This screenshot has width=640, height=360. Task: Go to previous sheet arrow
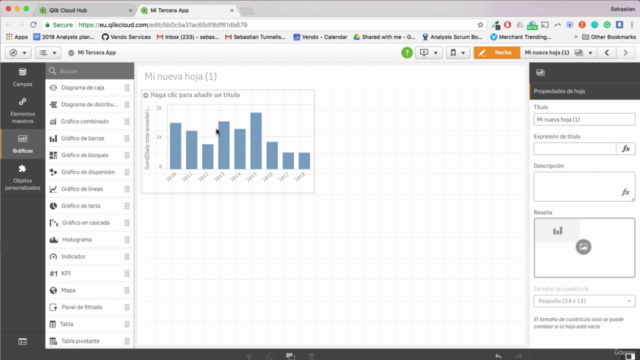[x=607, y=53]
